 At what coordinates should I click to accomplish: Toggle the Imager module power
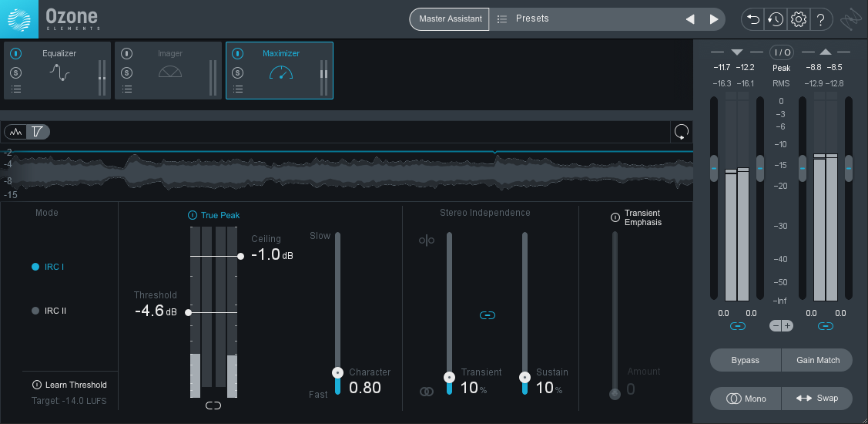[x=127, y=54]
